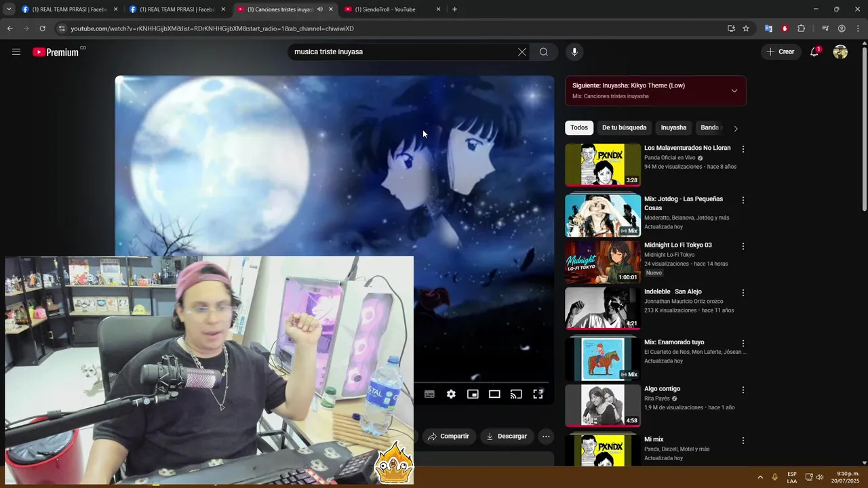Viewport: 868px width, 488px height.
Task: Open taskbar clock showing 9:10 p. m.
Action: 848,477
